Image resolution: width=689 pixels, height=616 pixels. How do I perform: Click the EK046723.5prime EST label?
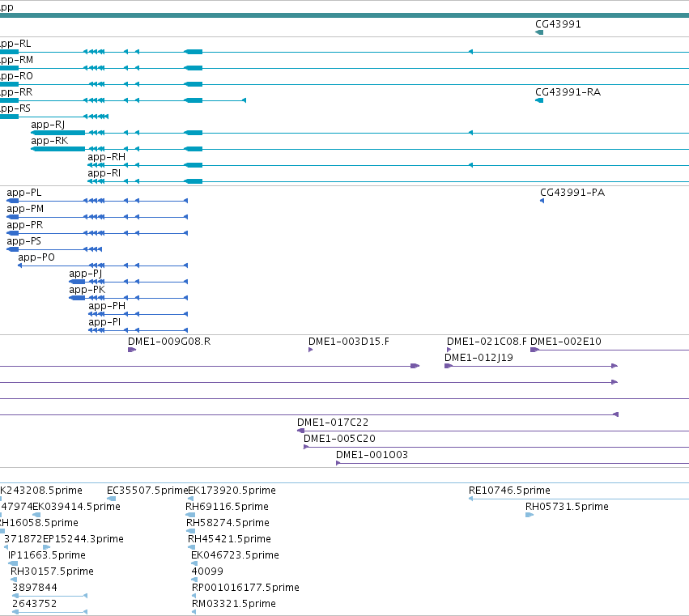[235, 555]
